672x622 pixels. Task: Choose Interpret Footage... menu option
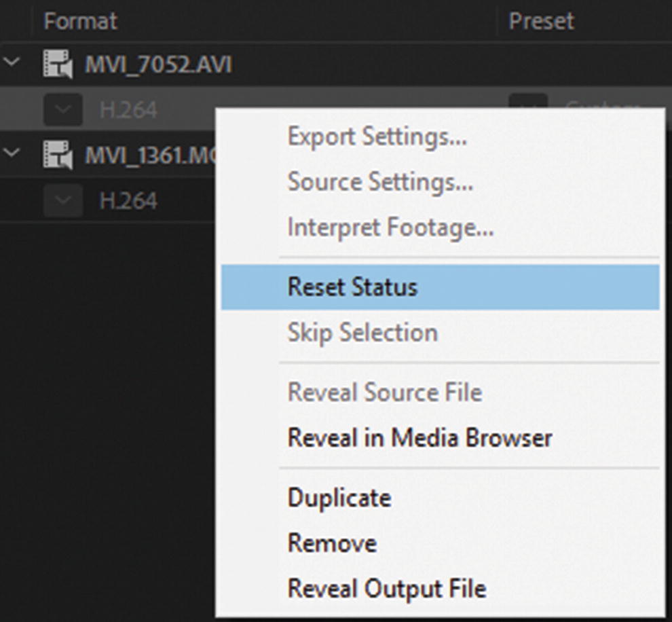[x=390, y=227]
